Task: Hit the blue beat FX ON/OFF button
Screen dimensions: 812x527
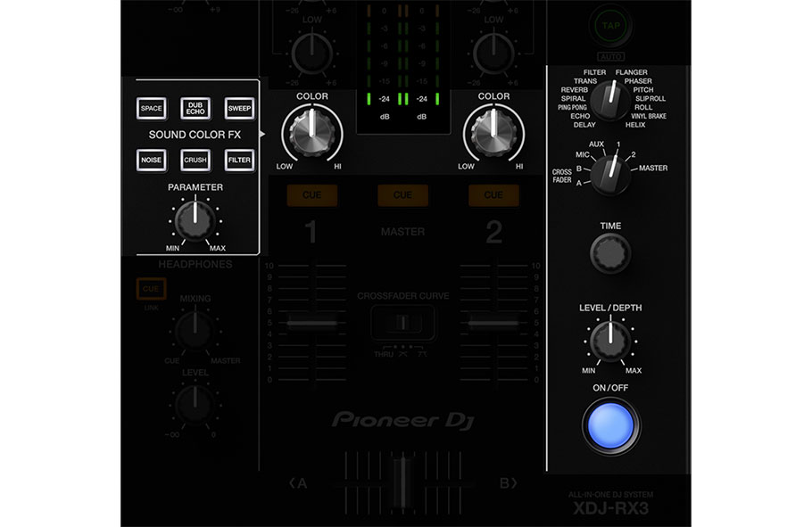Action: pyautogui.click(x=611, y=425)
